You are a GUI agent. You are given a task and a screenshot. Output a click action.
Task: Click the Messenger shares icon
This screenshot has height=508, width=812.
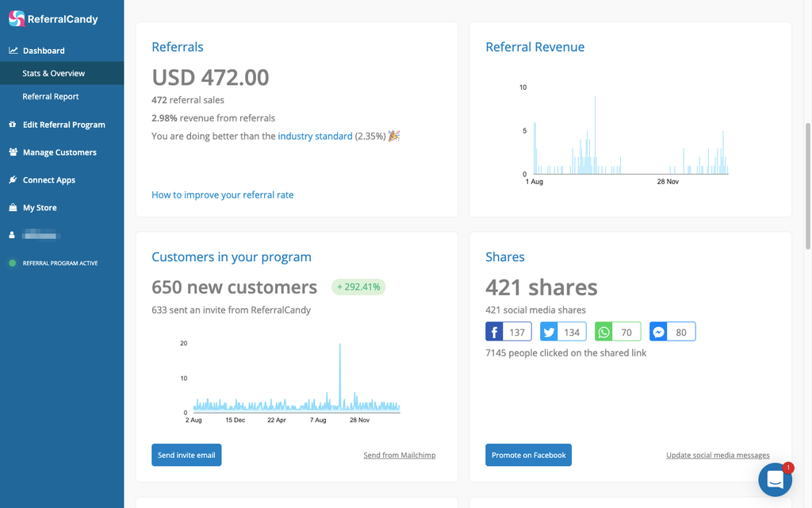(658, 331)
